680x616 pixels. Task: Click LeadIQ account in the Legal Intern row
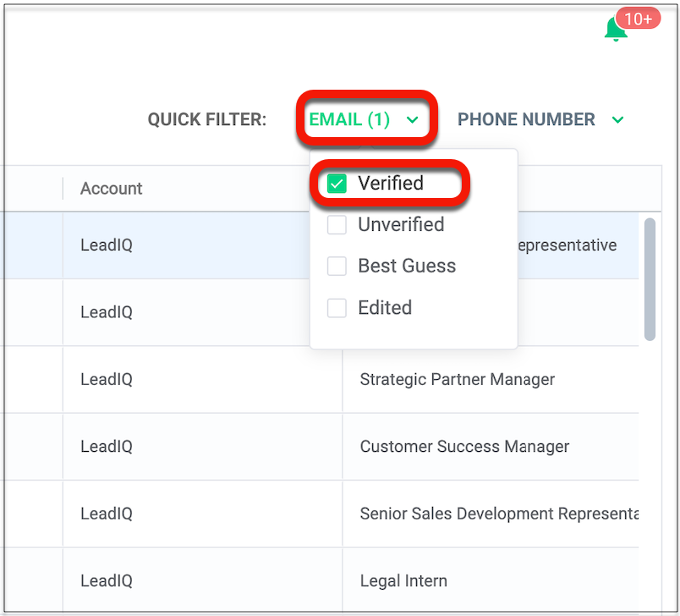[x=107, y=581]
